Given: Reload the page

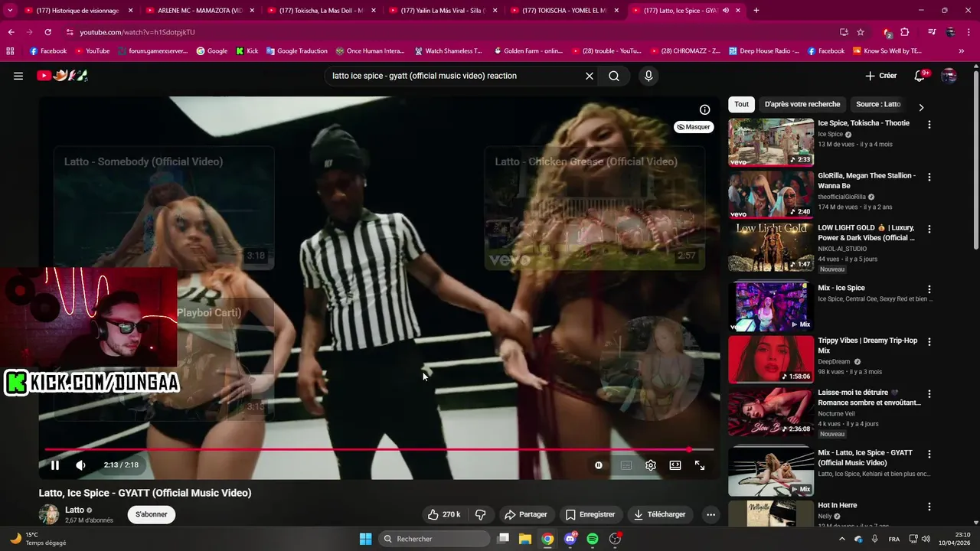Looking at the screenshot, I should click(47, 32).
